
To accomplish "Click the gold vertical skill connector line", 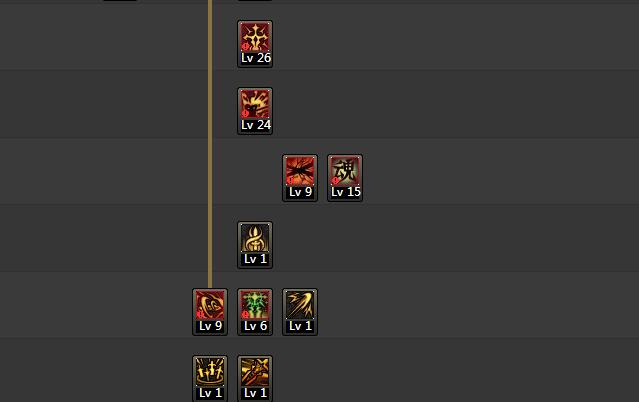I will [x=210, y=144].
